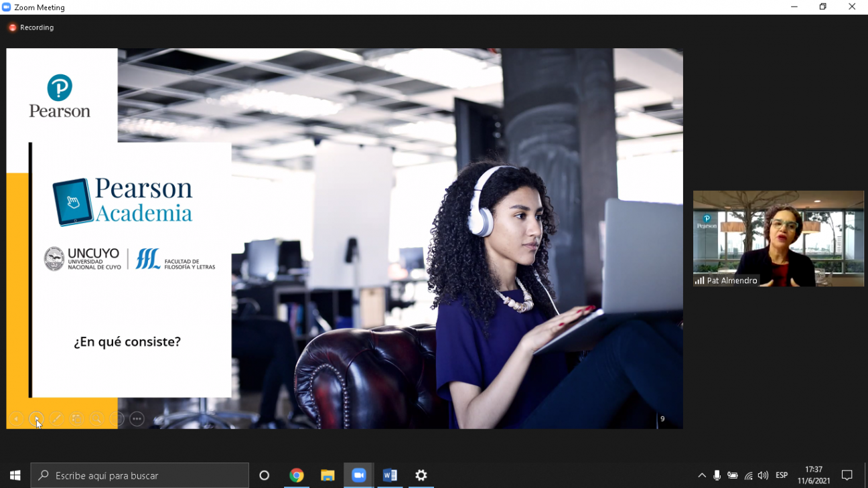The height and width of the screenshot is (488, 868).
Task: Advance to next slide arrow button
Action: pos(36,419)
